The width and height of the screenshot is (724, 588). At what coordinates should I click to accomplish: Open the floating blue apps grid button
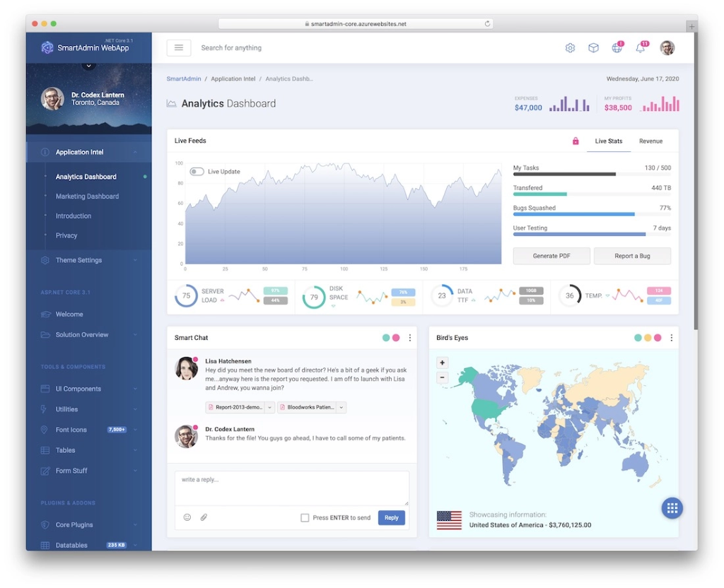coord(672,508)
